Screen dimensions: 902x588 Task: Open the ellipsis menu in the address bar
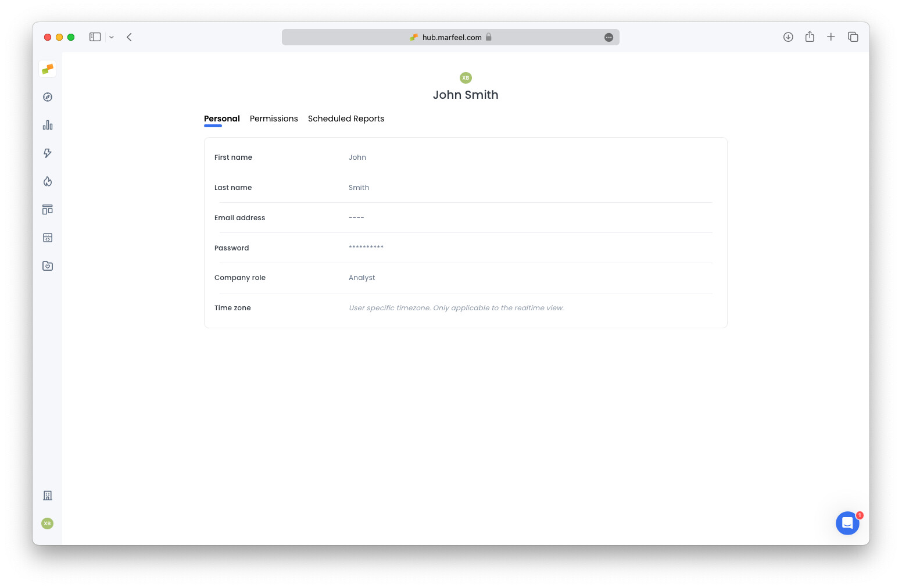(x=609, y=37)
